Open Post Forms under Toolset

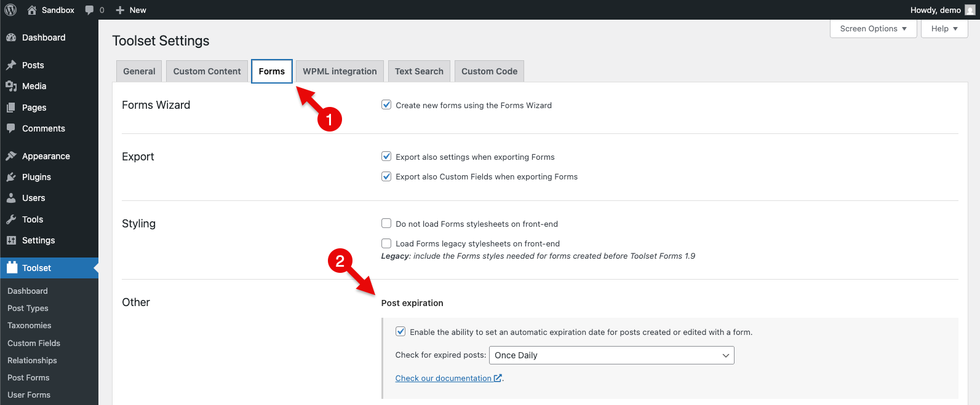click(x=28, y=377)
